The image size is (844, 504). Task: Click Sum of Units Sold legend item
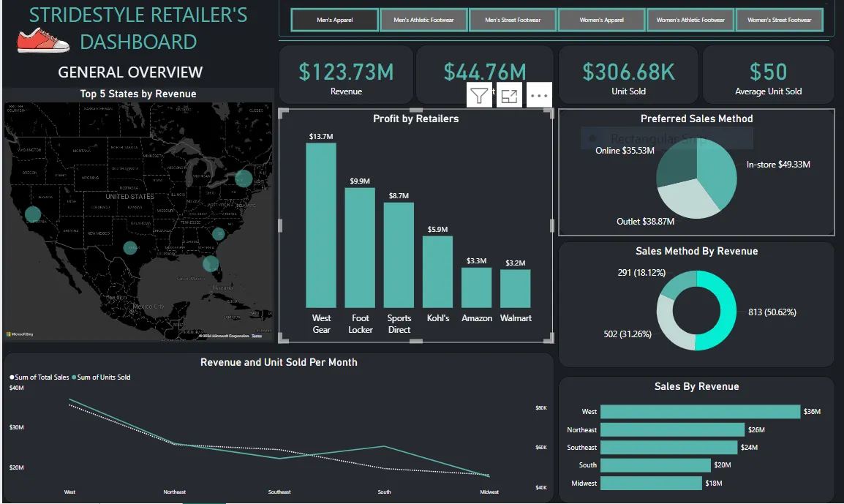[x=101, y=377]
